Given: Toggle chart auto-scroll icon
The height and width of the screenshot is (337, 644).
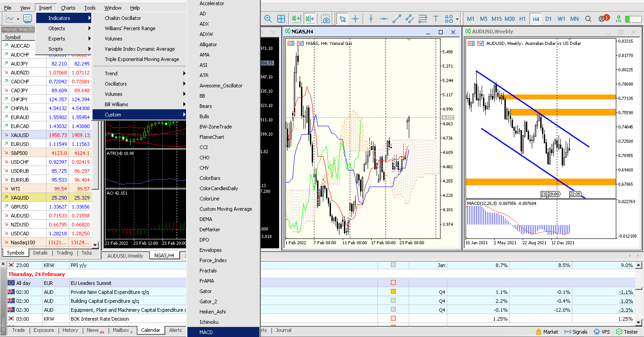Looking at the screenshot, I should 296,18.
